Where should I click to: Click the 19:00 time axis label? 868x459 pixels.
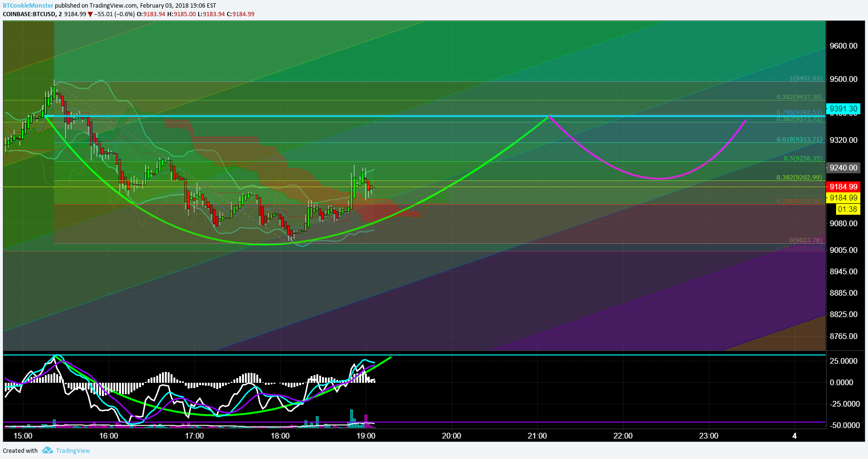[366, 436]
